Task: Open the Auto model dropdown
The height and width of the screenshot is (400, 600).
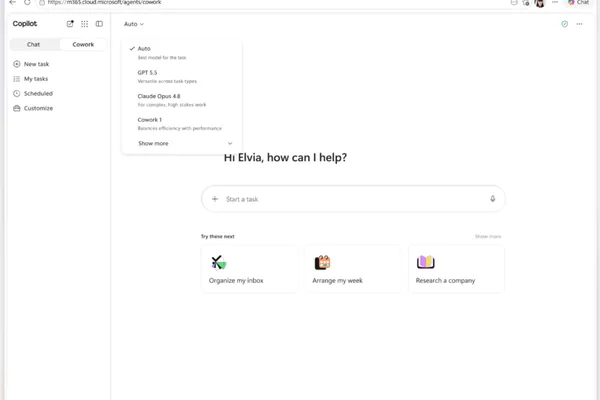Action: 134,24
